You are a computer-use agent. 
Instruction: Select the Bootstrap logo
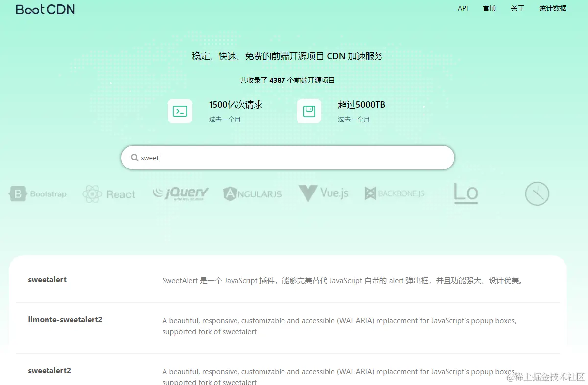pos(38,194)
